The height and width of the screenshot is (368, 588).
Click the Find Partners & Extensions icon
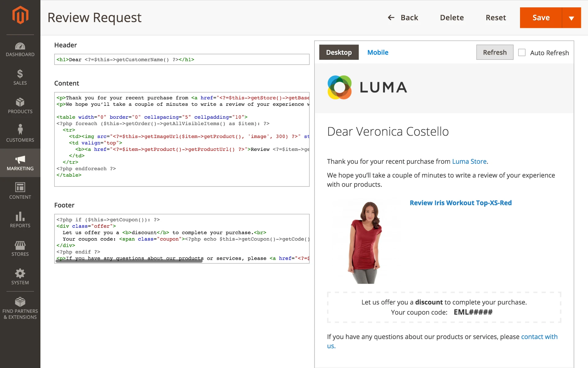(x=20, y=302)
